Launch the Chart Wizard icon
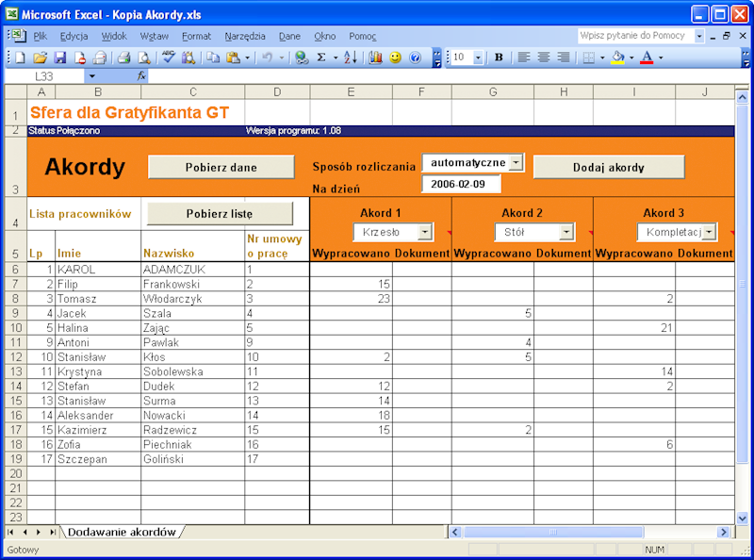 pyautogui.click(x=373, y=58)
